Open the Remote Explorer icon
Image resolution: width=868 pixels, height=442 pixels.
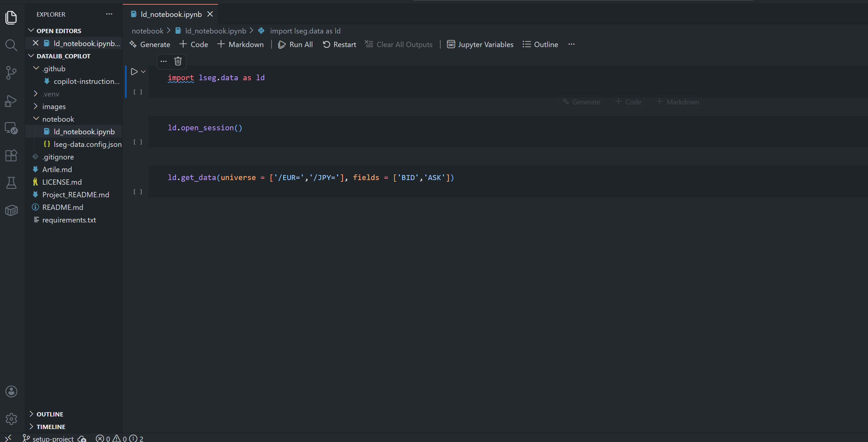[11, 128]
